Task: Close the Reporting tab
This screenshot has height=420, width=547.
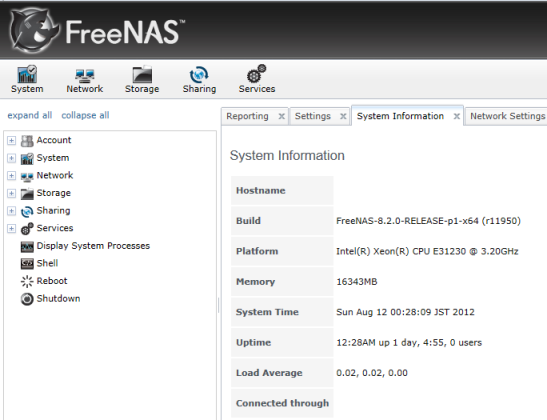Action: [282, 117]
